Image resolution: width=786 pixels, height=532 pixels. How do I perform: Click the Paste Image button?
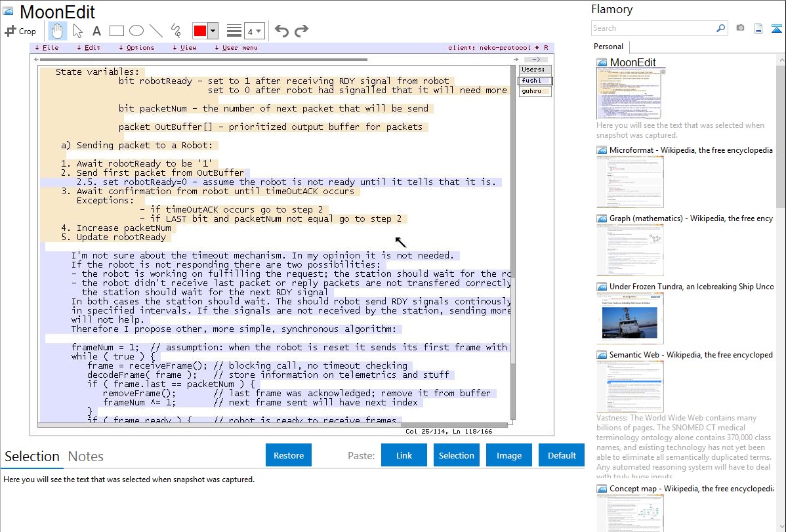click(509, 455)
